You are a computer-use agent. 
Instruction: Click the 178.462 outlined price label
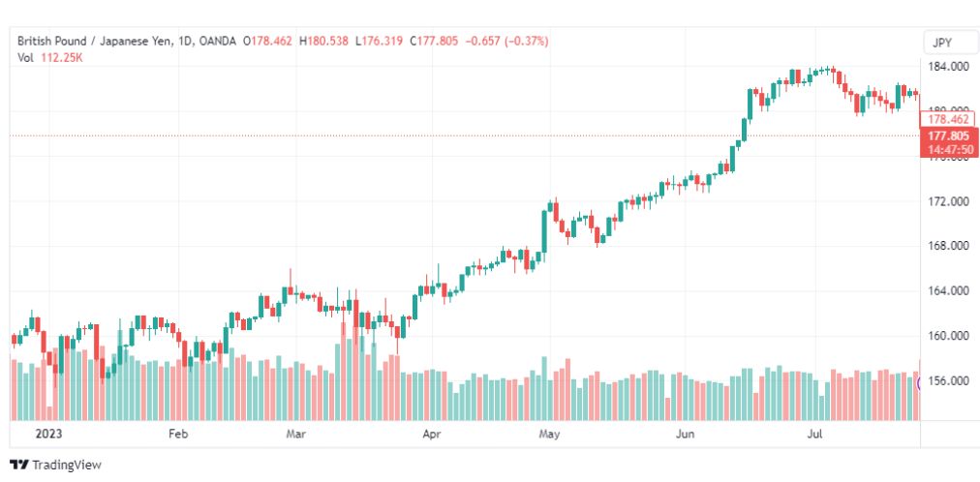(948, 119)
